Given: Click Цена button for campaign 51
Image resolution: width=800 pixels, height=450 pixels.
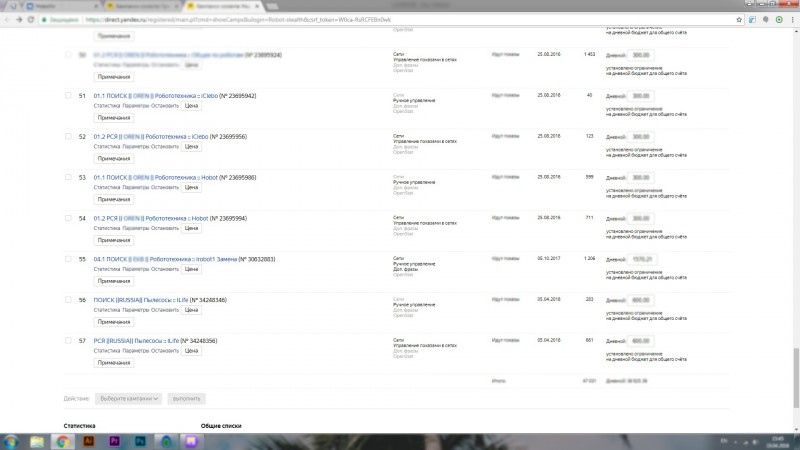Looking at the screenshot, I should (191, 106).
